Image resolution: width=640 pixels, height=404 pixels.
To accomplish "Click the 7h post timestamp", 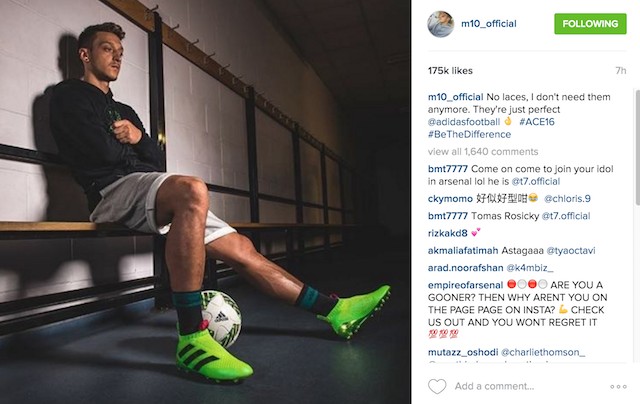I will tap(621, 71).
